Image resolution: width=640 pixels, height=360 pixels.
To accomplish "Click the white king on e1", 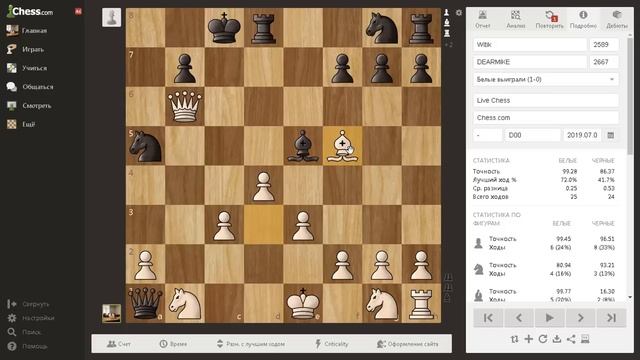I will pos(303,304).
